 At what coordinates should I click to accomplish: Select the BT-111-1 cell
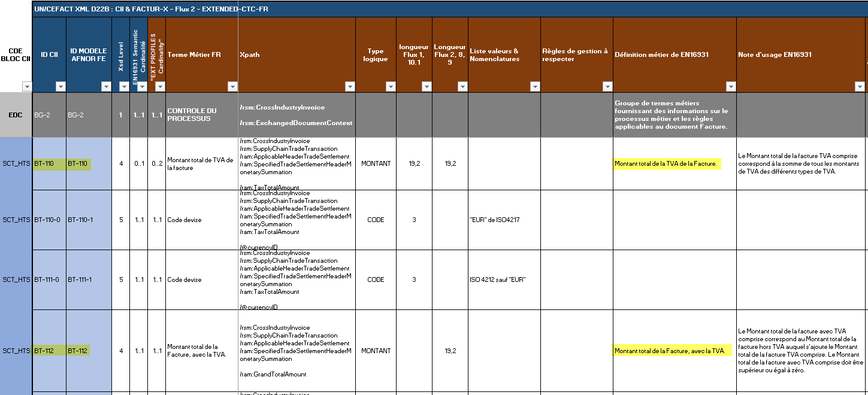pos(89,279)
